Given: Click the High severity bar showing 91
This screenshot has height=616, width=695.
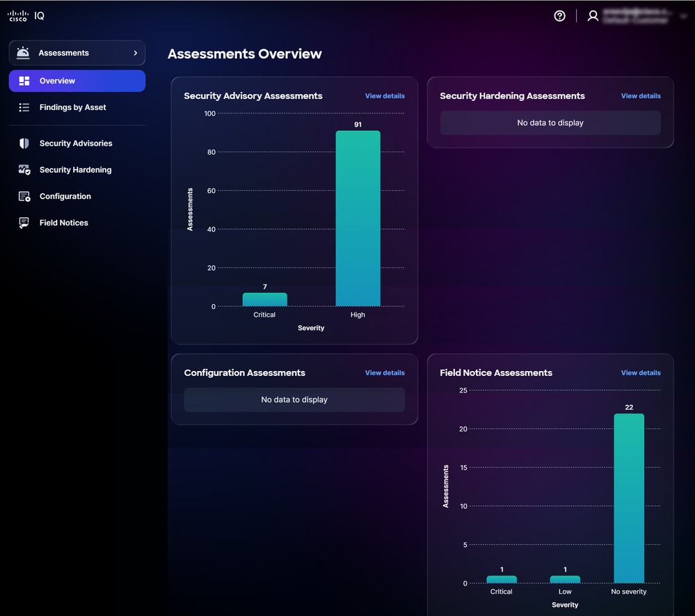Looking at the screenshot, I should [x=358, y=218].
